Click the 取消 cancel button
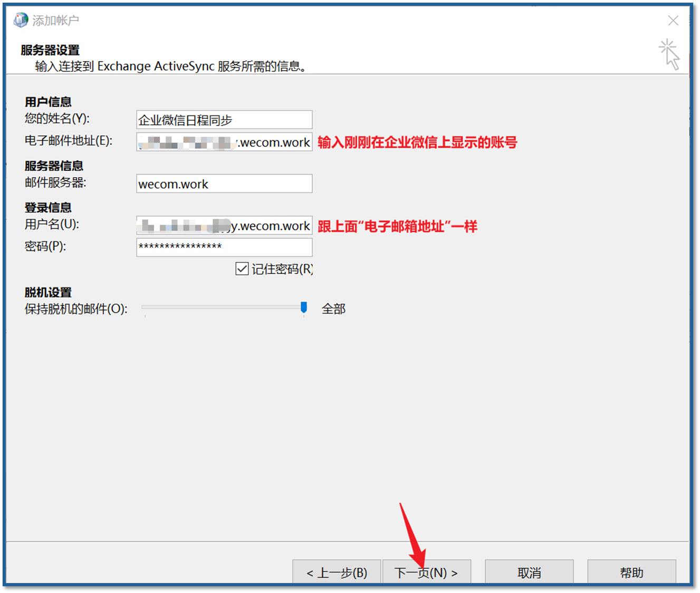The width and height of the screenshot is (700, 593). point(529,572)
